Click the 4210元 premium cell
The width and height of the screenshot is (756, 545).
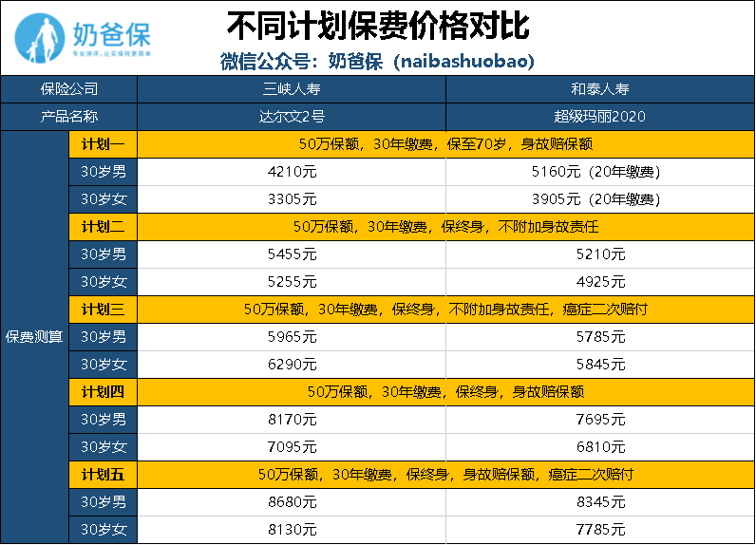coord(292,172)
